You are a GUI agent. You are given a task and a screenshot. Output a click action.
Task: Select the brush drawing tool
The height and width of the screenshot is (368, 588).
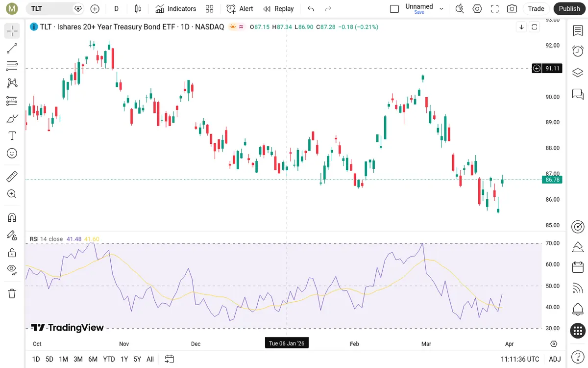pos(12,118)
